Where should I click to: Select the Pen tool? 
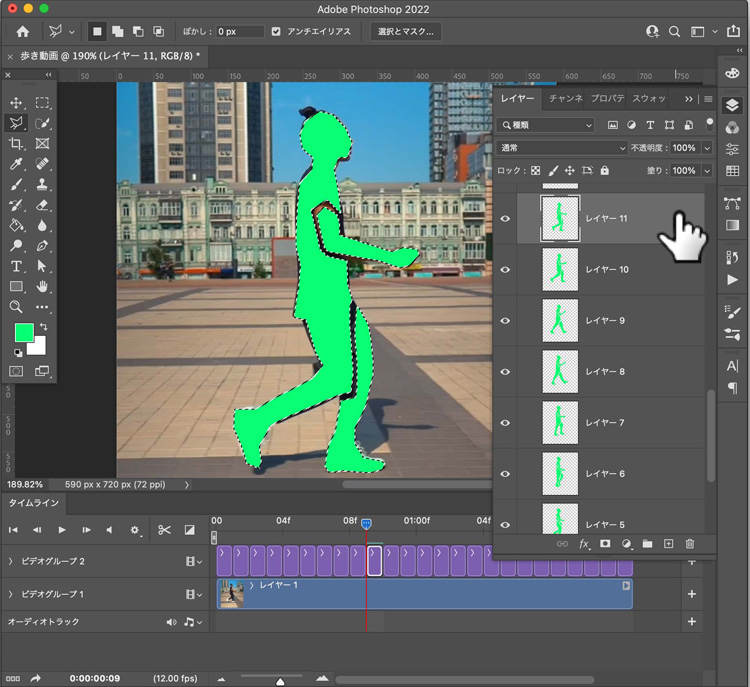[42, 246]
